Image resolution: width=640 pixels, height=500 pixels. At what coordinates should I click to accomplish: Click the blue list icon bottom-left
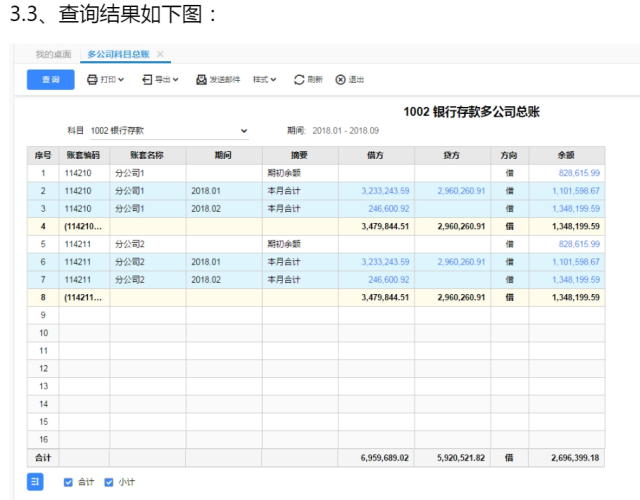35,482
